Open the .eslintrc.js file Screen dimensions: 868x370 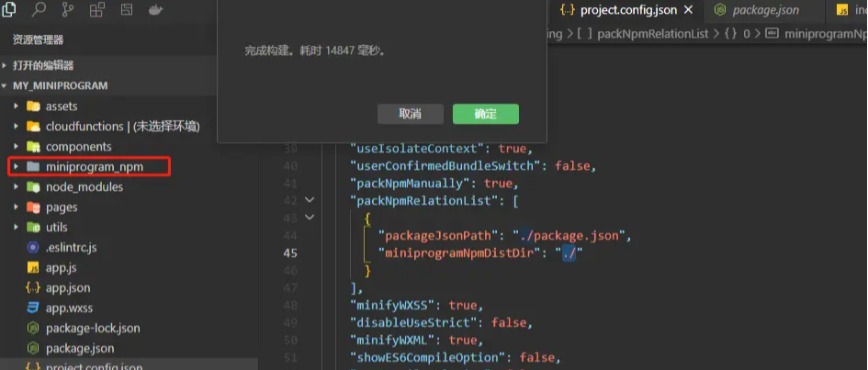point(71,247)
